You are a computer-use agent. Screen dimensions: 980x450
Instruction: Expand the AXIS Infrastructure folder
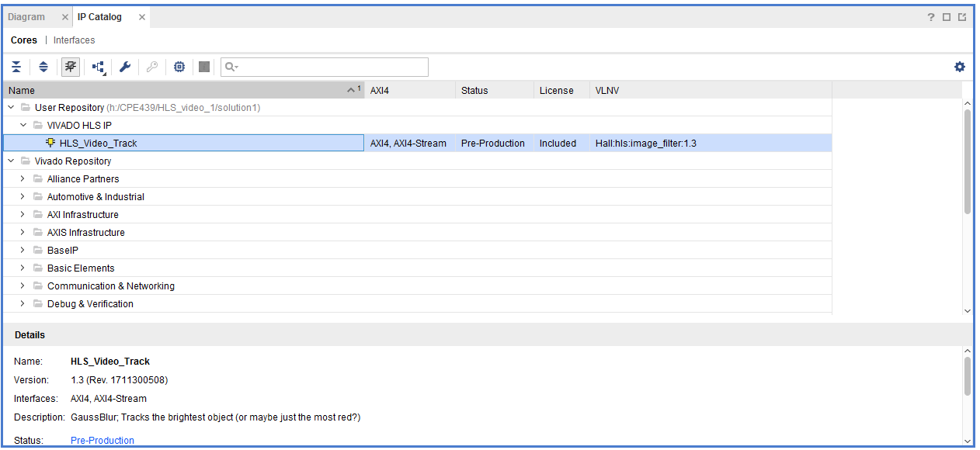pos(23,233)
